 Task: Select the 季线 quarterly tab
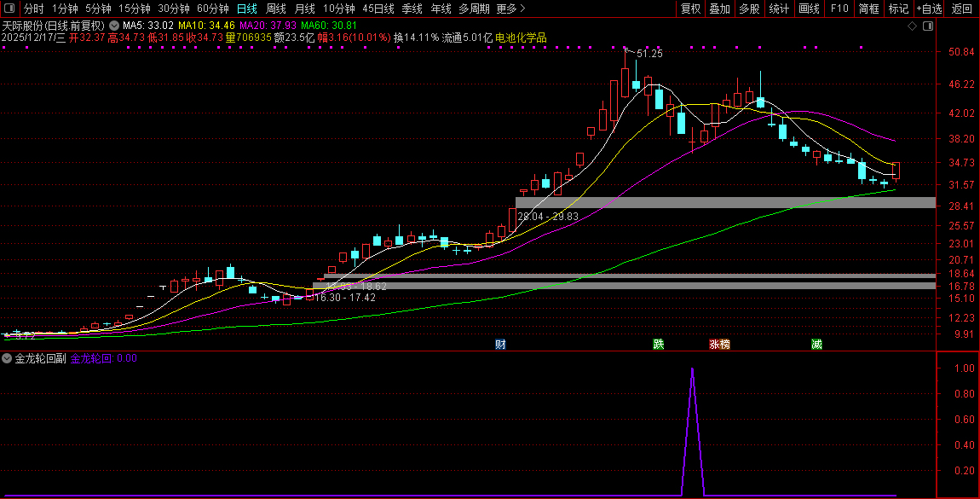click(x=412, y=9)
